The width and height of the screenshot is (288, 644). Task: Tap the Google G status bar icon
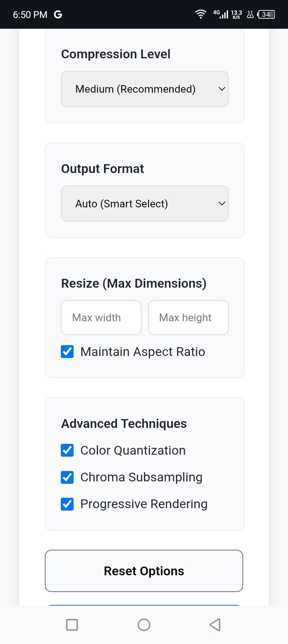coord(58,14)
